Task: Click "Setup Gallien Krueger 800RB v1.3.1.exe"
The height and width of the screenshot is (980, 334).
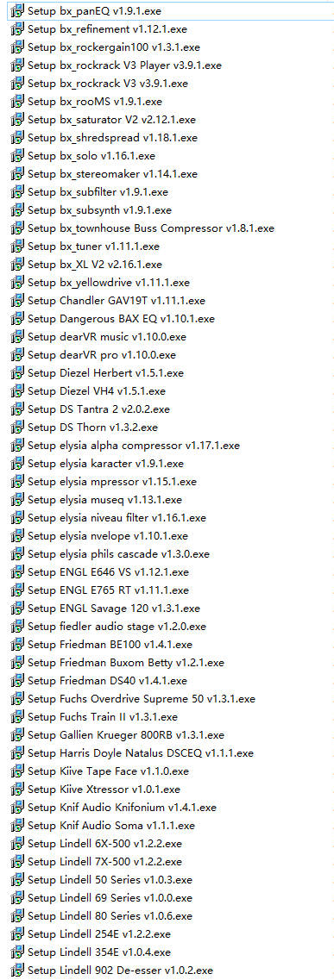Action: click(126, 735)
